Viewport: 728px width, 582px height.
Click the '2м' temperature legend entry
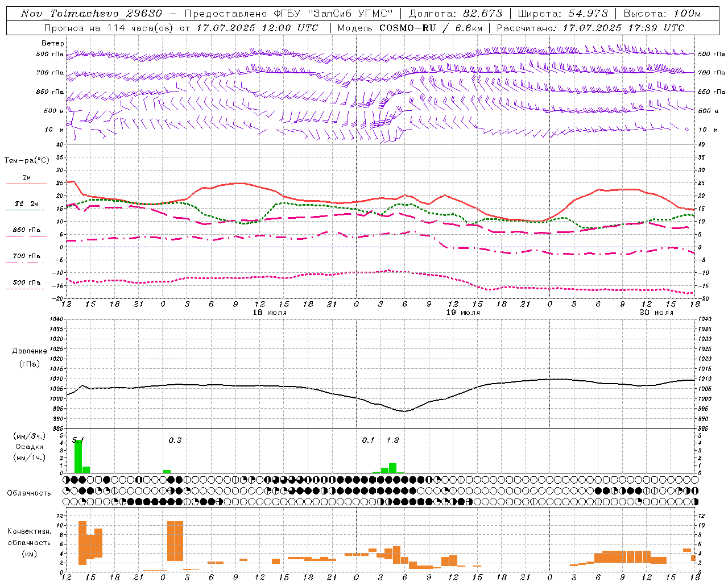coord(27,177)
